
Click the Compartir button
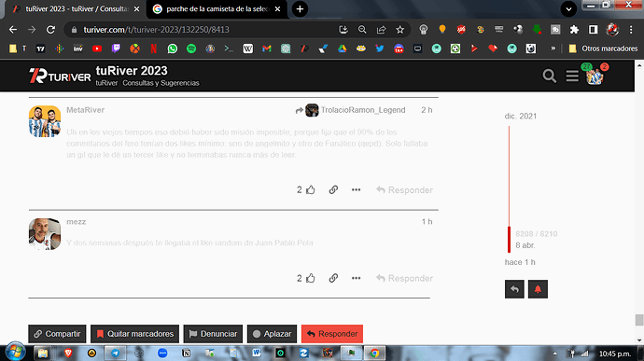tap(57, 334)
